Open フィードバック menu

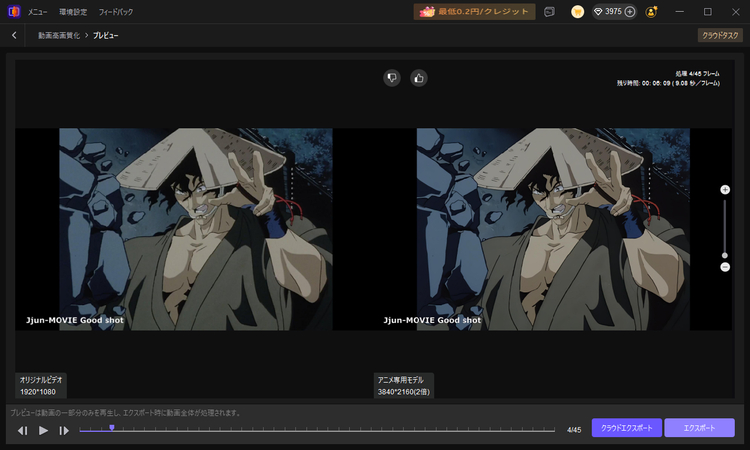(x=116, y=12)
